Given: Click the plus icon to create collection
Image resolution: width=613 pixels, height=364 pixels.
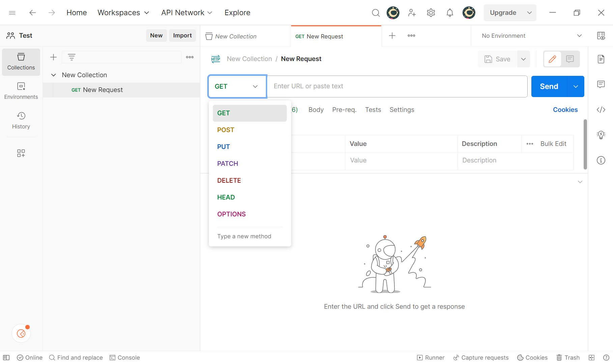Looking at the screenshot, I should click(53, 57).
